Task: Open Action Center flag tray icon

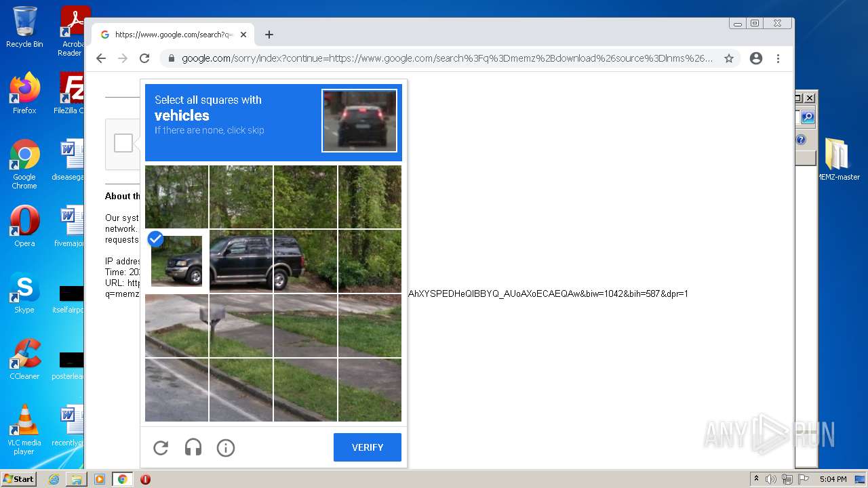Action: pyautogui.click(x=802, y=479)
